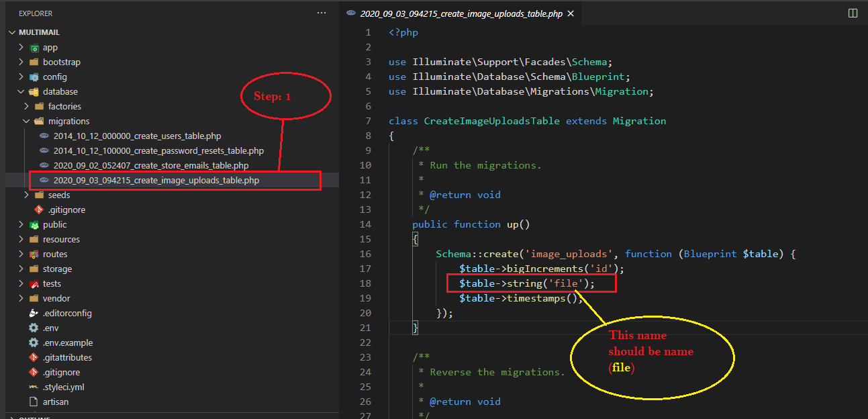868x419 pixels.
Task: Click the tests folder icon
Action: click(x=34, y=284)
